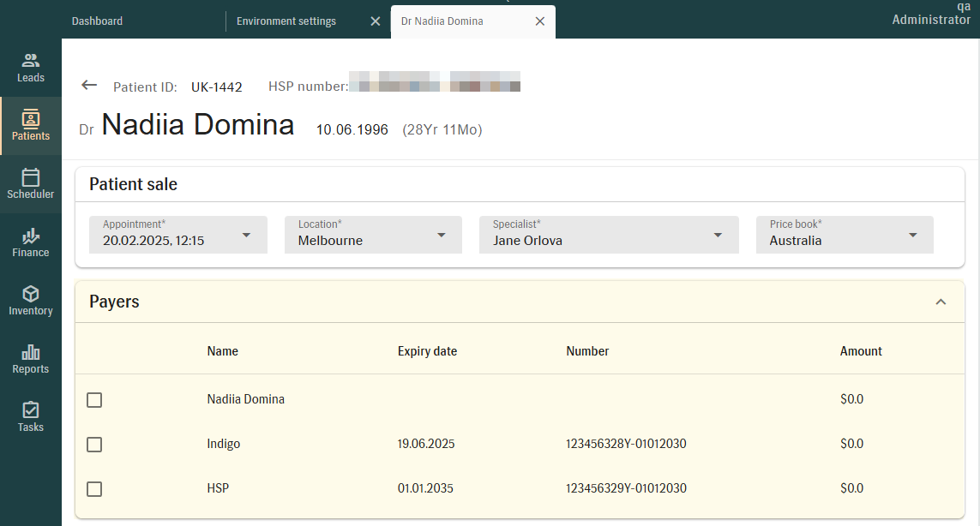Check the Nadiia Domina payer checkbox
This screenshot has width=980, height=526.
(94, 400)
